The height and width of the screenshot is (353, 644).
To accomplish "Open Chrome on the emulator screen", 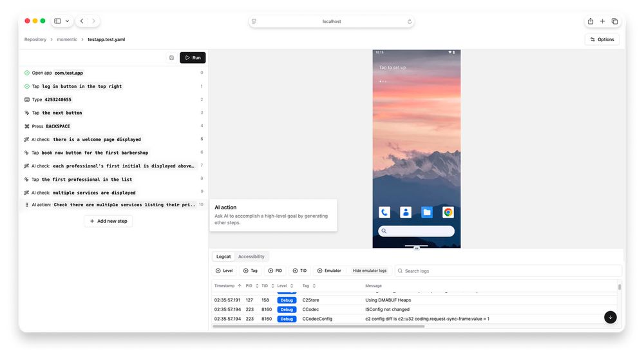I will pyautogui.click(x=448, y=212).
